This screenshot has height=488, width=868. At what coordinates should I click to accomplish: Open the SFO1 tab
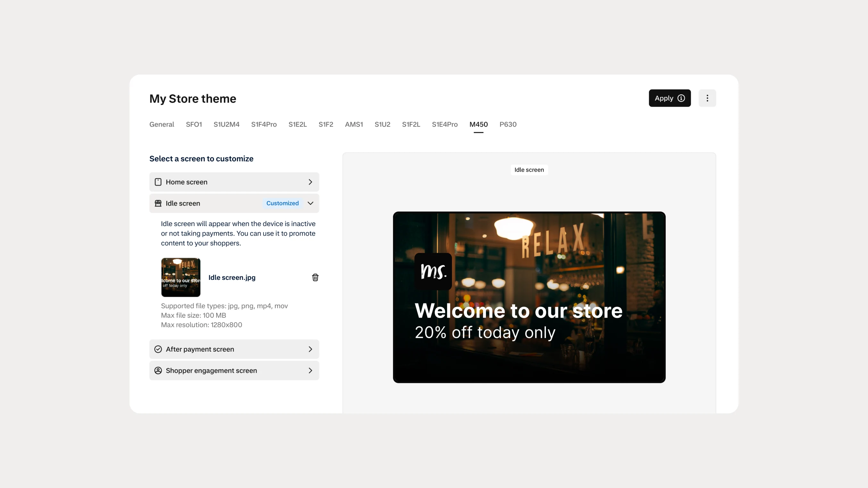point(194,124)
